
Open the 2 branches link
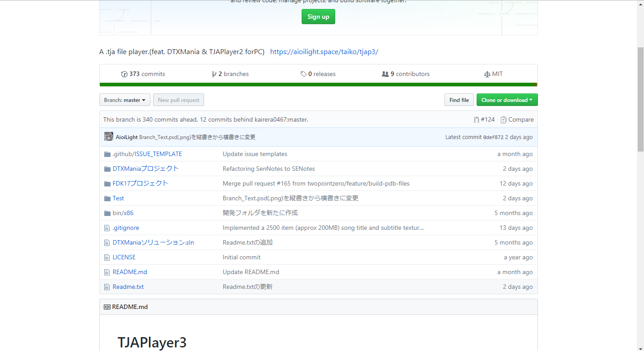coord(234,74)
